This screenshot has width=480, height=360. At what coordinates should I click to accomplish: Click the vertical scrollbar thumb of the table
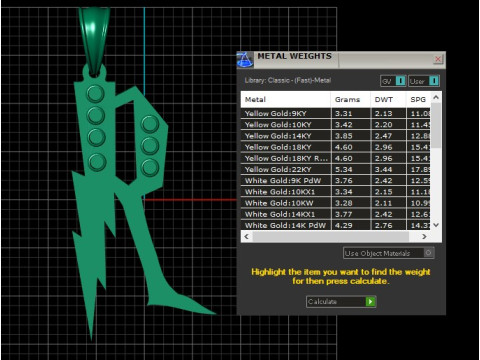(x=436, y=125)
